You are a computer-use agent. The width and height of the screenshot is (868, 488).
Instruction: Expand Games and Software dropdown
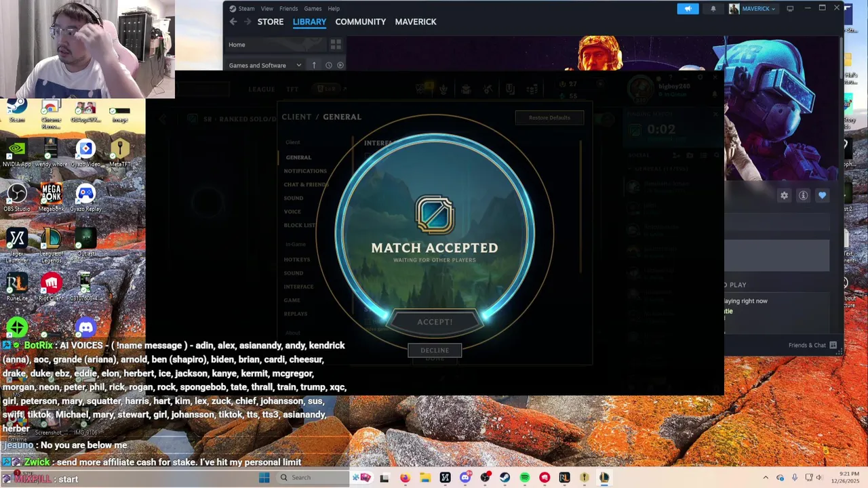[x=265, y=65]
